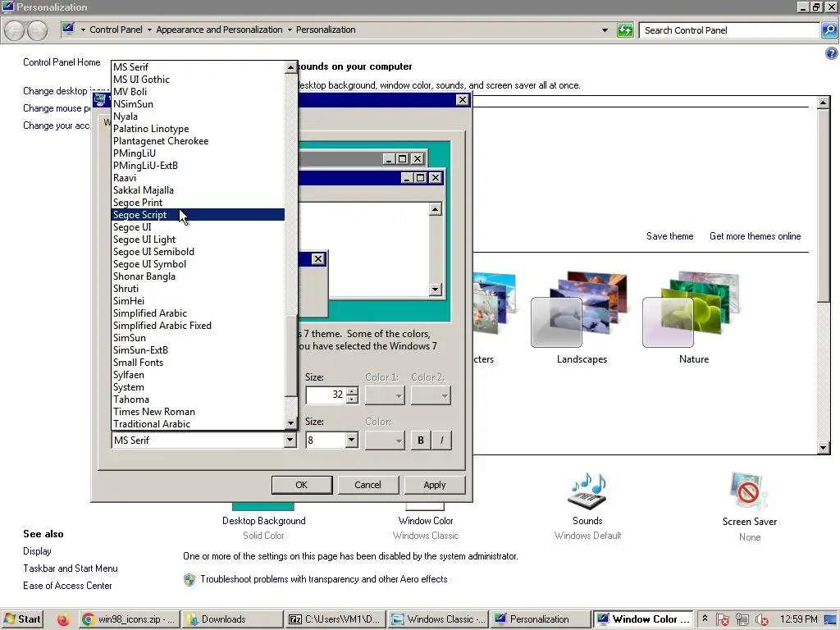Expand the address bar history dropdown
840x630 pixels.
(x=605, y=30)
